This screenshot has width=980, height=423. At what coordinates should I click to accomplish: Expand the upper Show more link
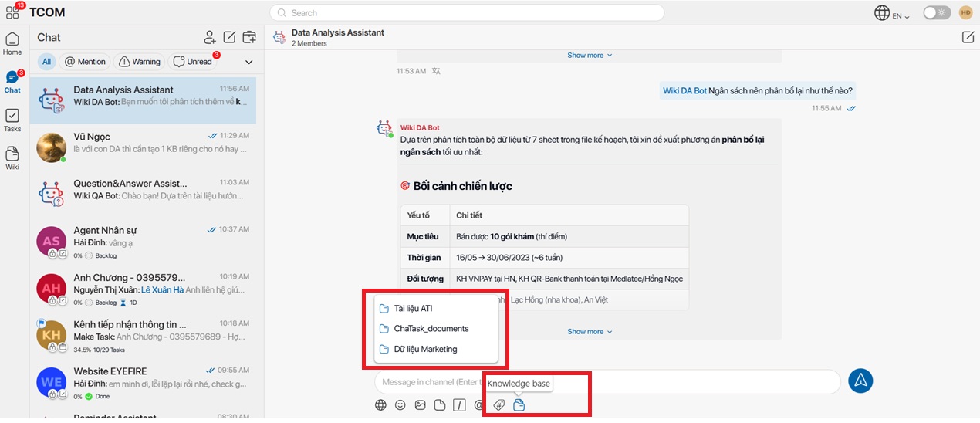tap(590, 56)
